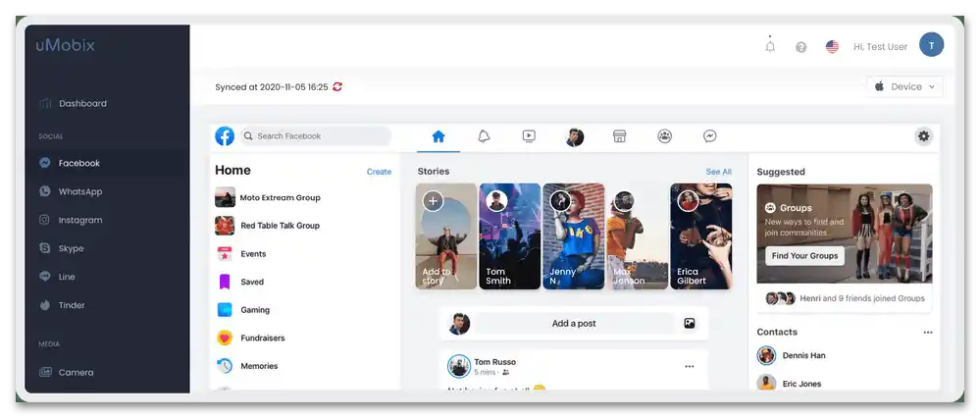This screenshot has height=418, width=980.
Task: Select Instagram in the sidebar
Action: tap(80, 220)
